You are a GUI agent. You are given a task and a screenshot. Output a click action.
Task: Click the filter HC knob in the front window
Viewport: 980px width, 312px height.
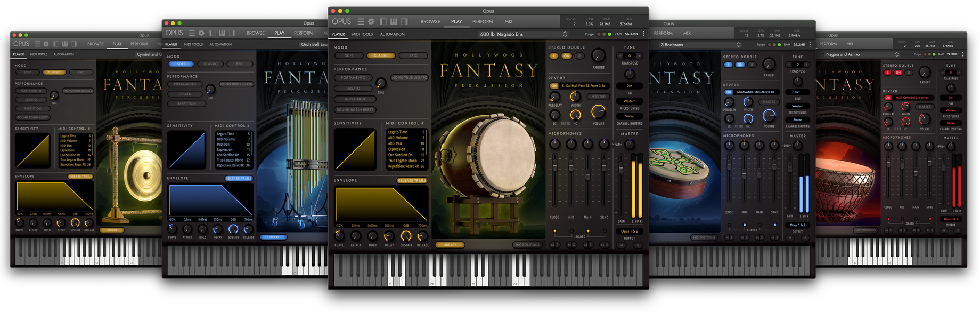pos(575,115)
